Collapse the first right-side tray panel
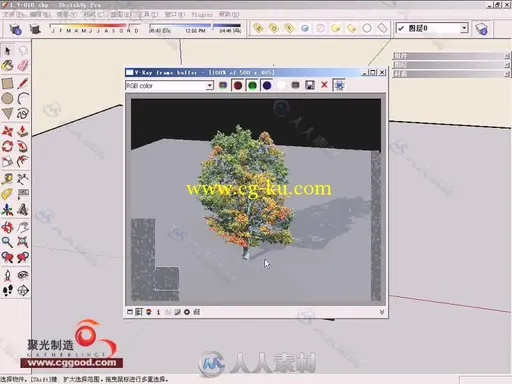Screen dimensions: 512x384 point(507,56)
